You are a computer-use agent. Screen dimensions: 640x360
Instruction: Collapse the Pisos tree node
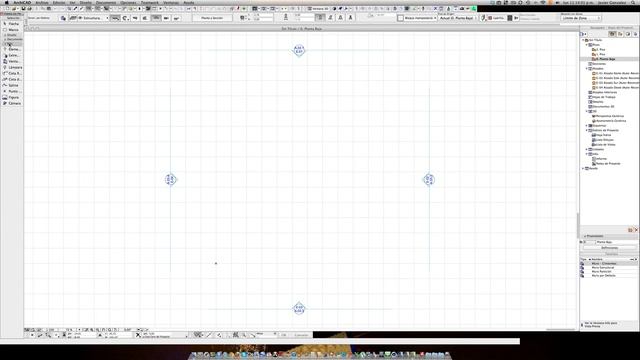(x=587, y=45)
